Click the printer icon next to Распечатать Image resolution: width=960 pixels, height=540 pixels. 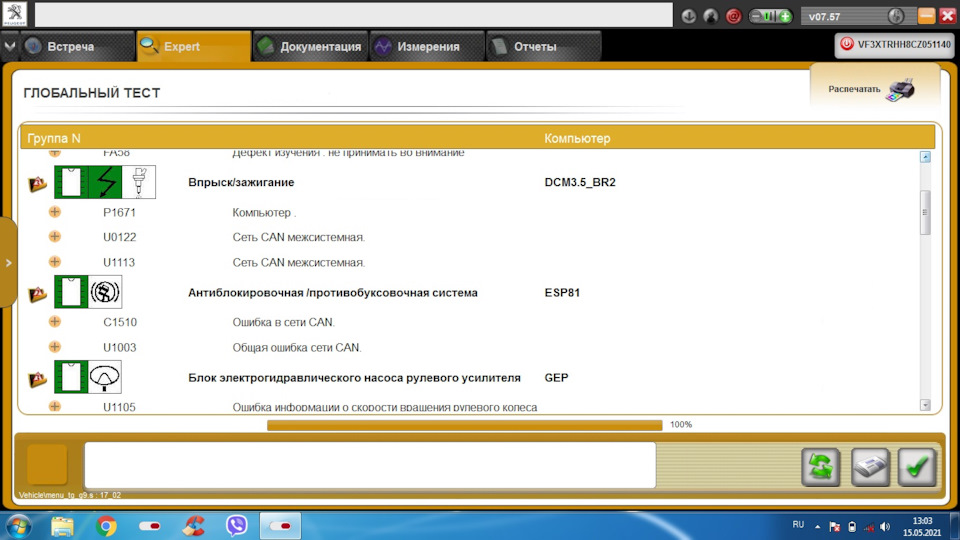(900, 90)
